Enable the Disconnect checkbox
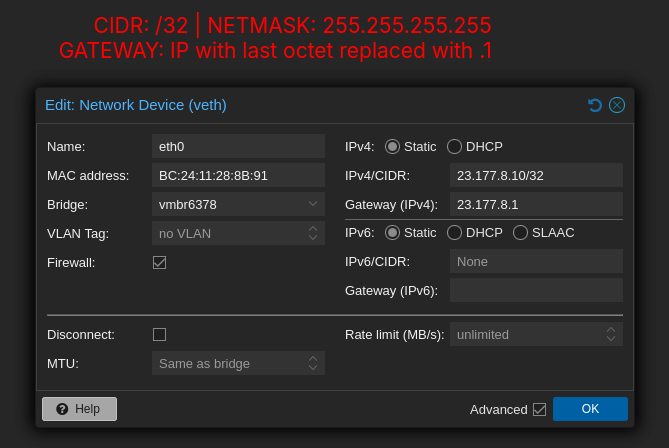The height and width of the screenshot is (448, 669). coord(160,335)
